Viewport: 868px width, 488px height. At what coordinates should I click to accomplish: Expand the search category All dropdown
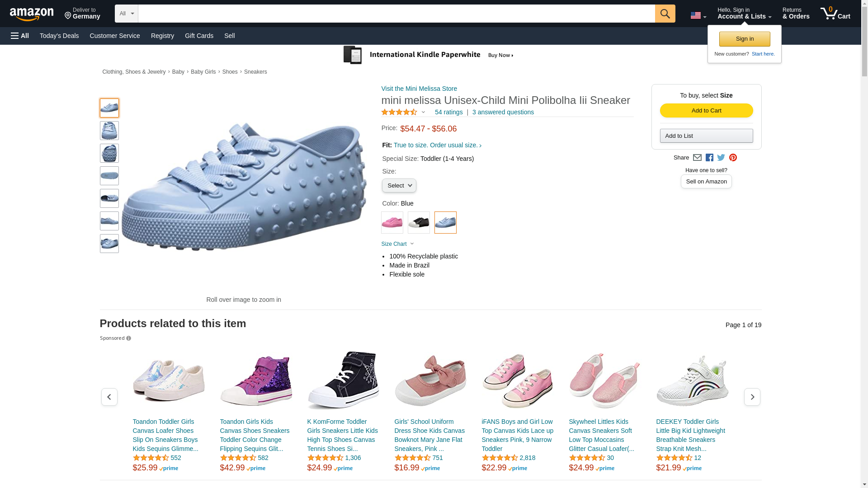pyautogui.click(x=126, y=14)
